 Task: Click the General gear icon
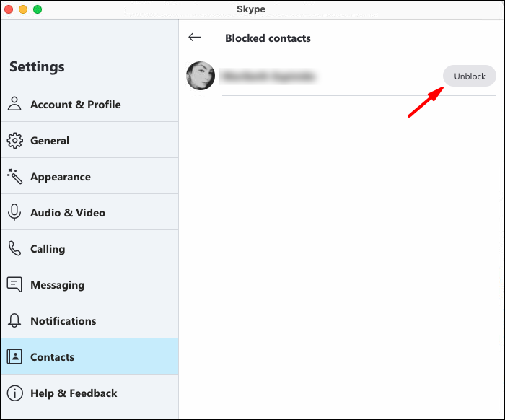click(14, 140)
